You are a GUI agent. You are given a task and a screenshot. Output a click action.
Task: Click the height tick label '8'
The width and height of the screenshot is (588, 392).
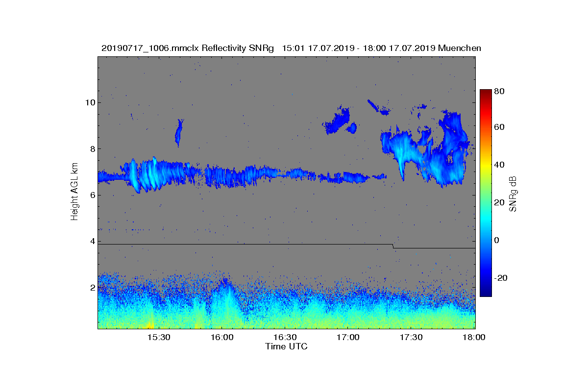click(x=92, y=149)
